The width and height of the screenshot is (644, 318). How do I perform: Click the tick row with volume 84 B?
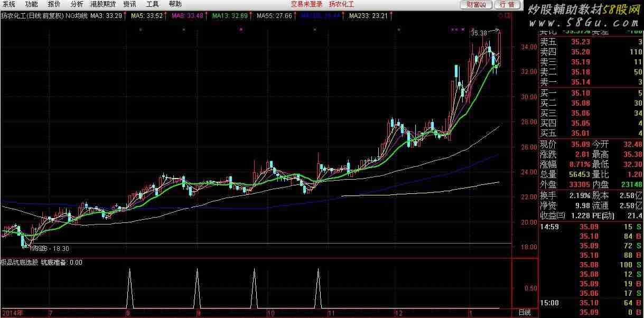(x=591, y=237)
